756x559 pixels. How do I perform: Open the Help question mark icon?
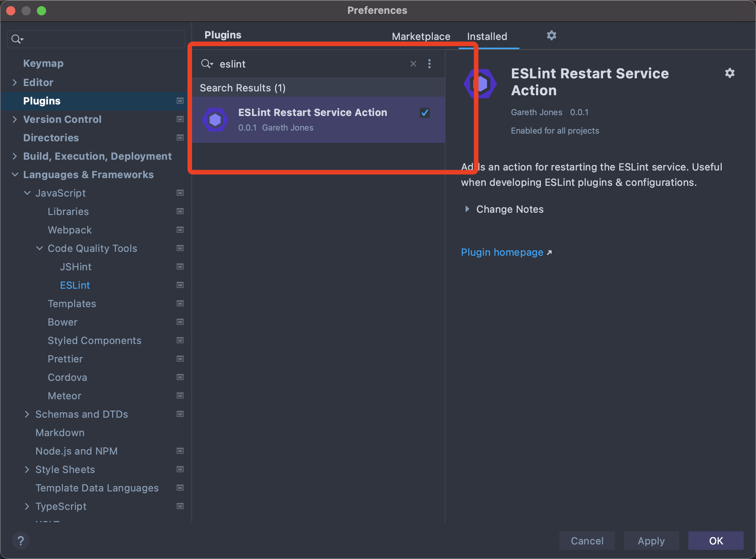21,541
